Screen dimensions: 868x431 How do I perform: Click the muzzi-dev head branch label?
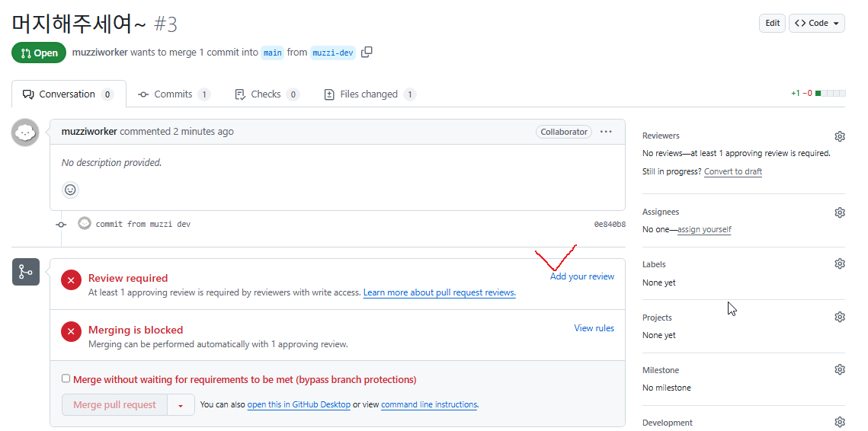click(x=333, y=53)
